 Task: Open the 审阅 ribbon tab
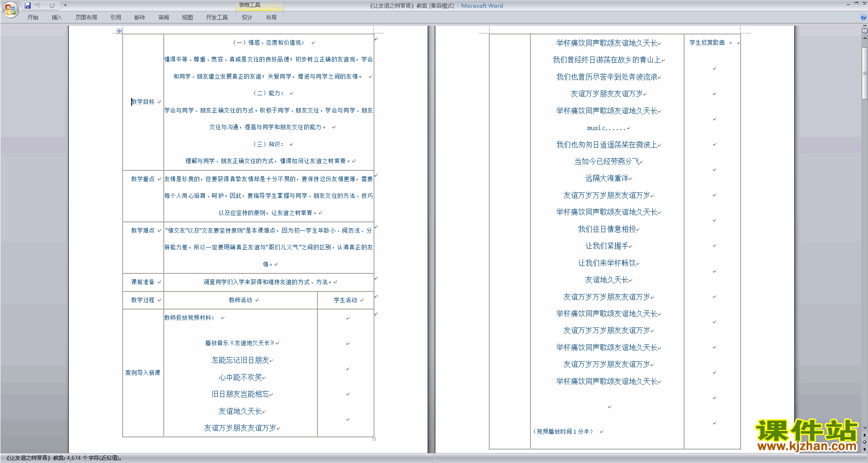coord(164,17)
